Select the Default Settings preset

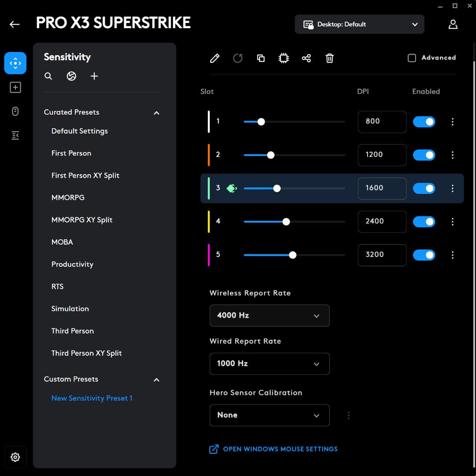tap(79, 131)
